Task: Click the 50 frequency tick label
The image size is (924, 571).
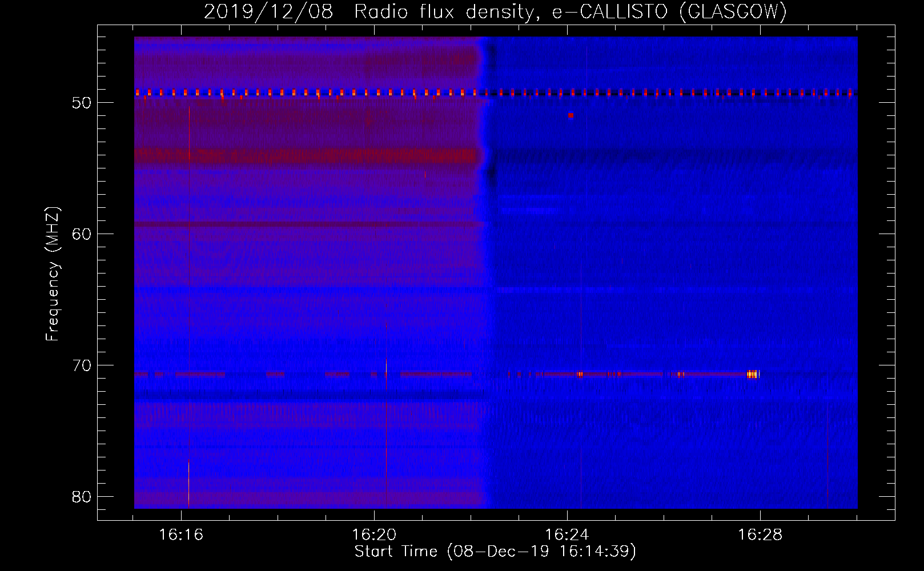Action: [82, 103]
